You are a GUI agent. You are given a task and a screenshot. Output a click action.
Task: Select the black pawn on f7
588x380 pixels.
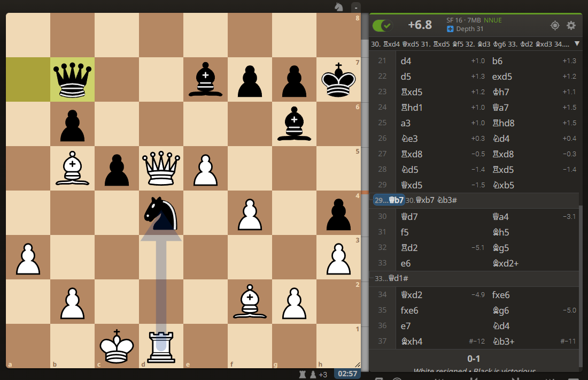coord(250,80)
